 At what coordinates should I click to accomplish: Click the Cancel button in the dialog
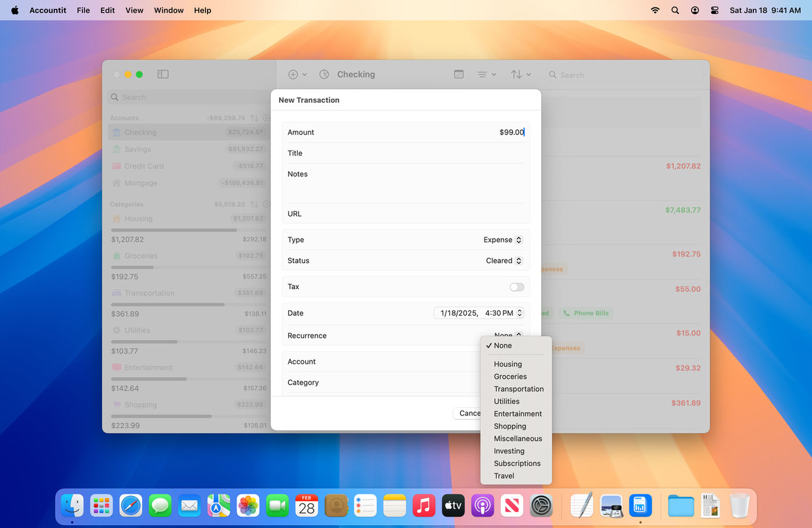(469, 413)
